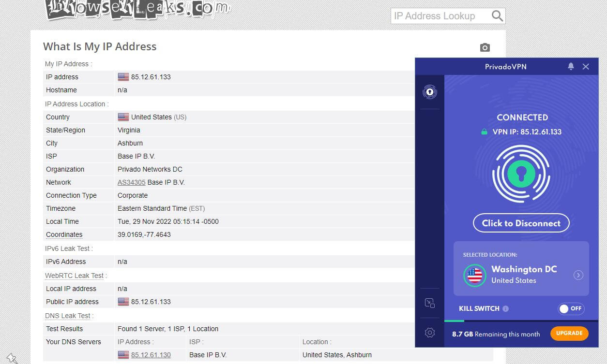Open PrivadoVPN home shield icon in sidebar

(429, 92)
